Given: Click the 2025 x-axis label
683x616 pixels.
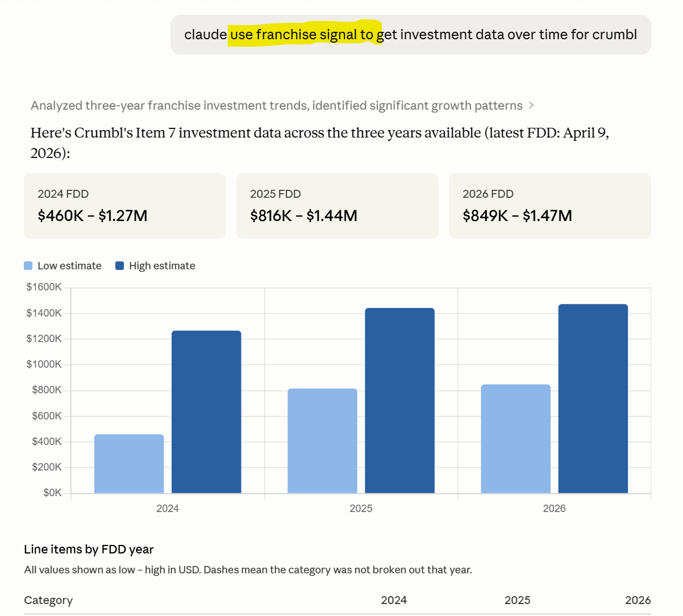Looking at the screenshot, I should (x=361, y=509).
